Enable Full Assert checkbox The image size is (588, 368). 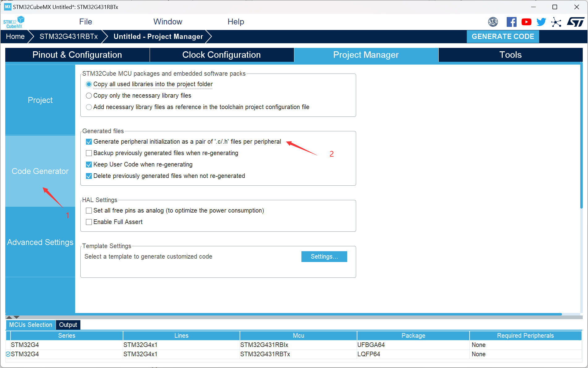[89, 222]
